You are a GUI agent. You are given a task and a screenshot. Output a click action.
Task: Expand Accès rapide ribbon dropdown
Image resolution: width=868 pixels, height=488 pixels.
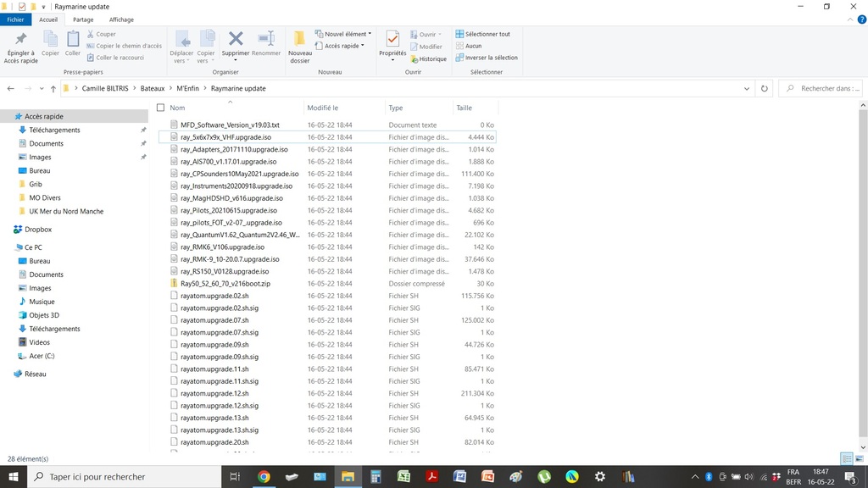[x=340, y=46]
